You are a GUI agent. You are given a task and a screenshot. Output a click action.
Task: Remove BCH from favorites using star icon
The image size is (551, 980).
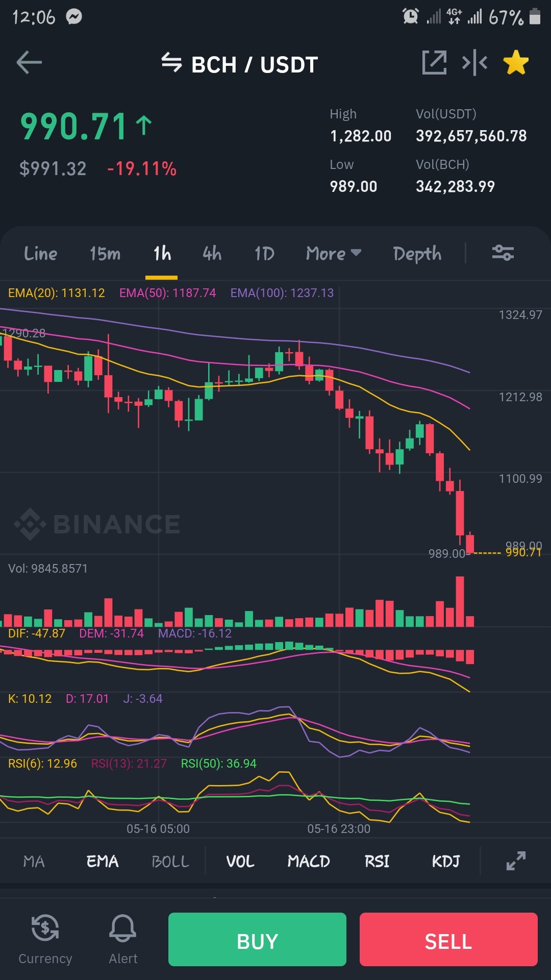(x=516, y=63)
